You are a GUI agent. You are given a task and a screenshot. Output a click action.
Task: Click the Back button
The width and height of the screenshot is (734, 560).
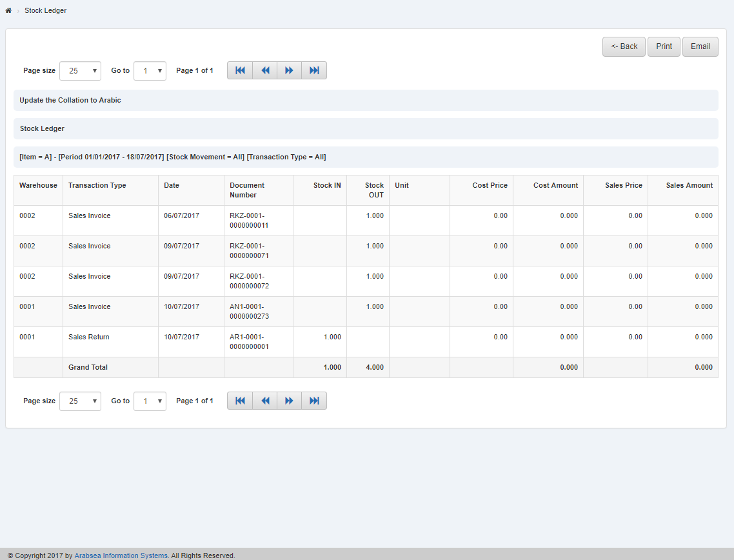[623, 46]
